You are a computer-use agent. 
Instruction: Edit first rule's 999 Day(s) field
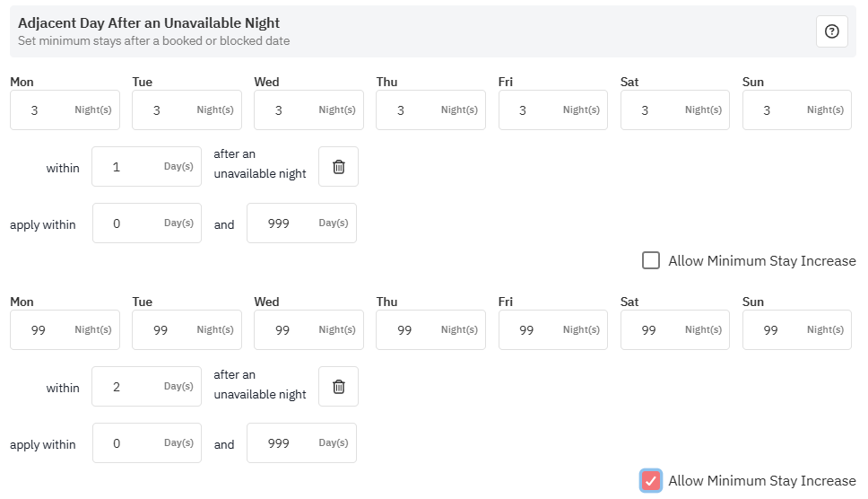tap(301, 223)
